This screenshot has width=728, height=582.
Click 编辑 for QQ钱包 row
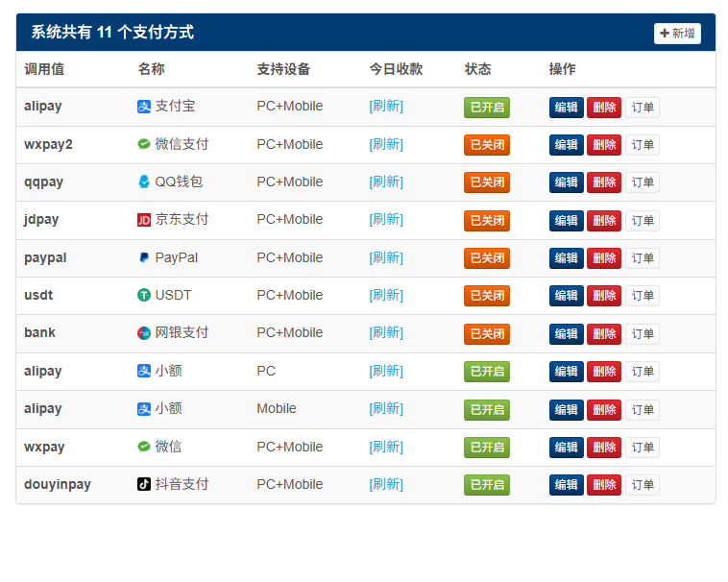point(567,182)
